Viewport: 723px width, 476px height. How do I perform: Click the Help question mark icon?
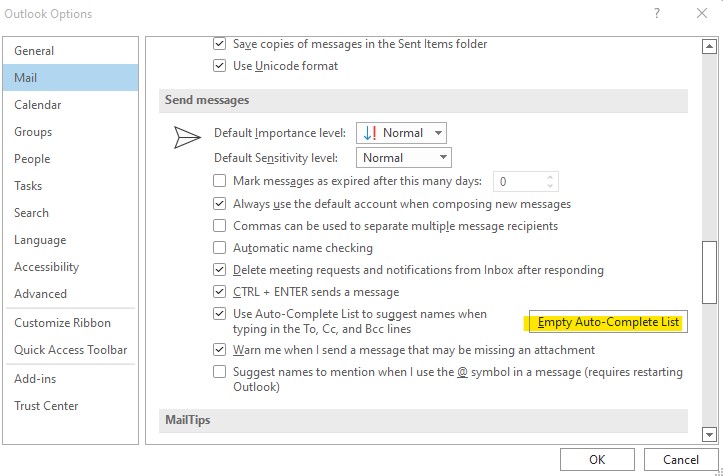coord(657,13)
